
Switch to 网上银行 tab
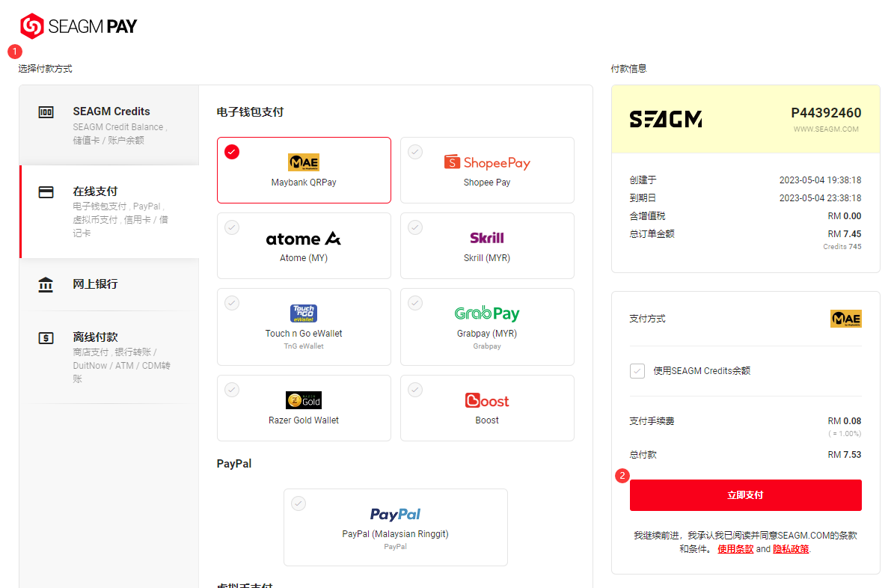[x=109, y=284]
